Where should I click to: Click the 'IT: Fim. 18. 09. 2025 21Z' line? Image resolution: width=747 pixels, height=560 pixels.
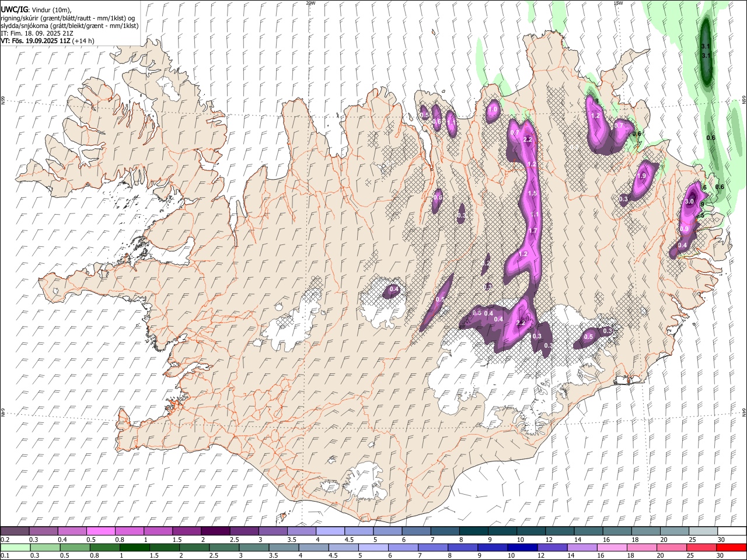[x=36, y=33]
